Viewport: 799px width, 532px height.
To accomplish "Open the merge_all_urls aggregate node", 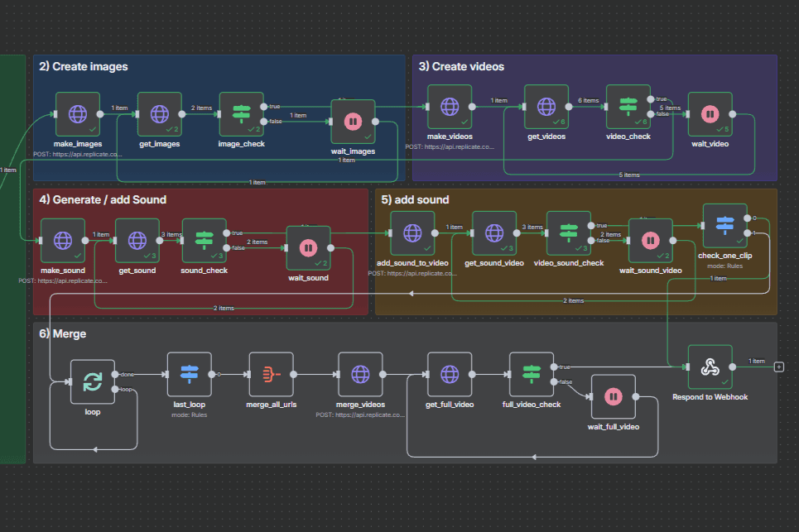I will tap(271, 374).
